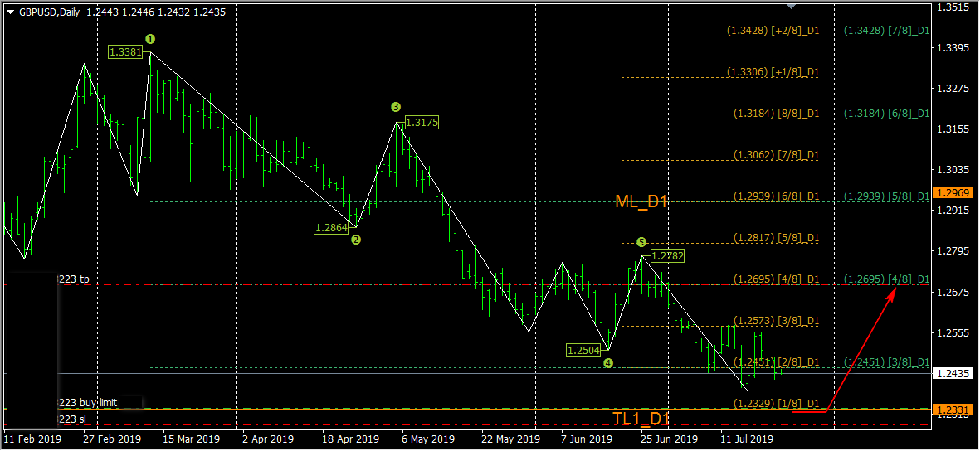Click the 1.2331 orange price tag

pos(953,410)
